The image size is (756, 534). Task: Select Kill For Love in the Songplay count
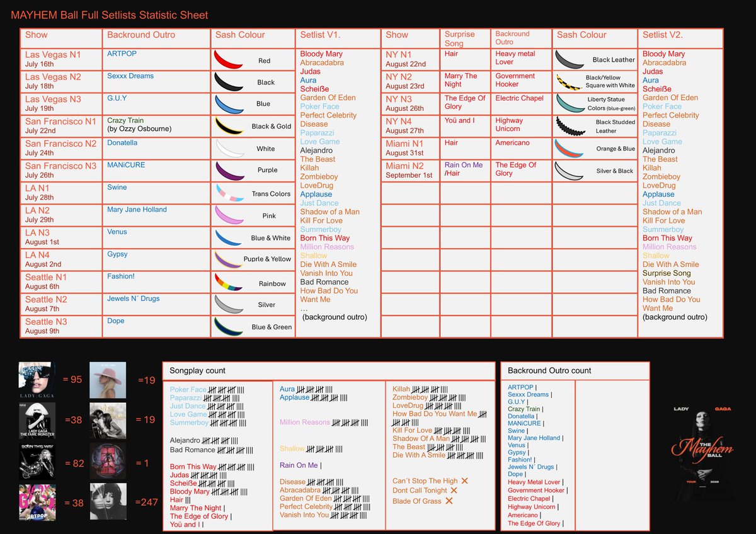412,430
